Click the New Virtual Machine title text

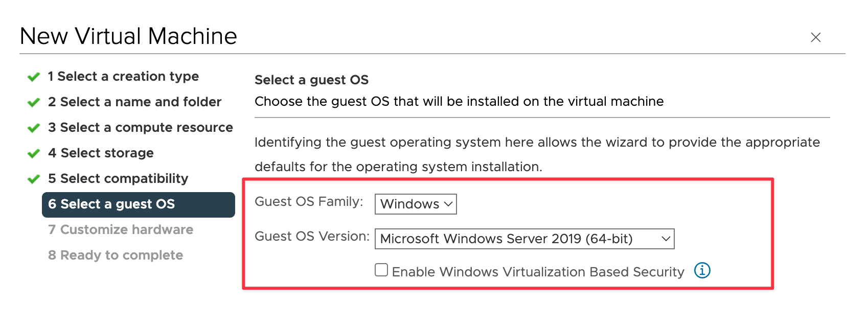coord(128,36)
